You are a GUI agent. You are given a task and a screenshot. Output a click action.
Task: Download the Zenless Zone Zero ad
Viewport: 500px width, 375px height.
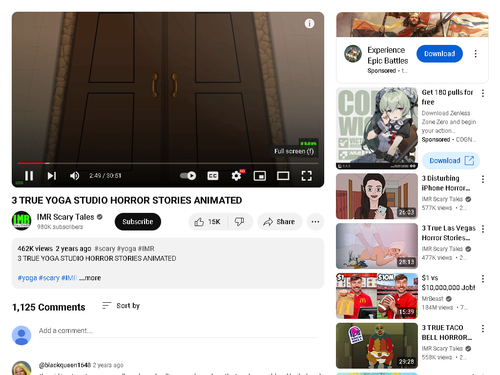[451, 161]
